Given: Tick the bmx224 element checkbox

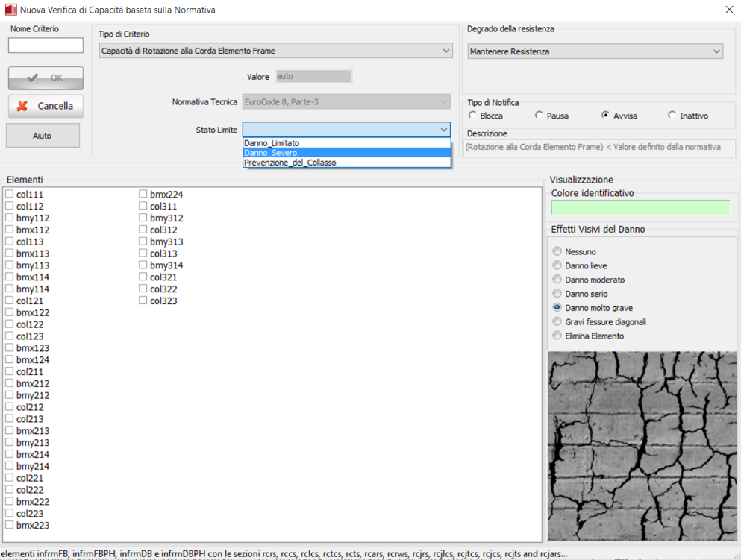Looking at the screenshot, I should coord(143,195).
